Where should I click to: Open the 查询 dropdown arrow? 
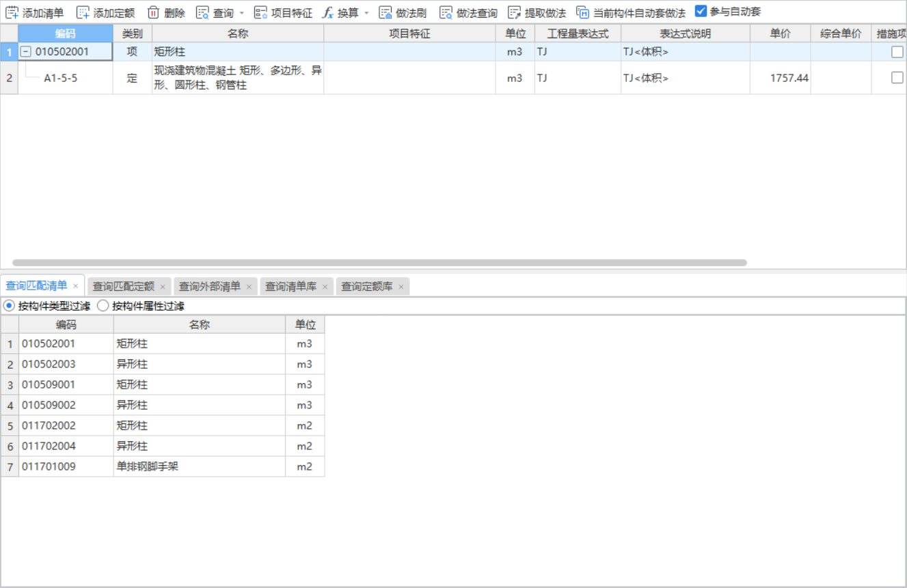point(241,13)
